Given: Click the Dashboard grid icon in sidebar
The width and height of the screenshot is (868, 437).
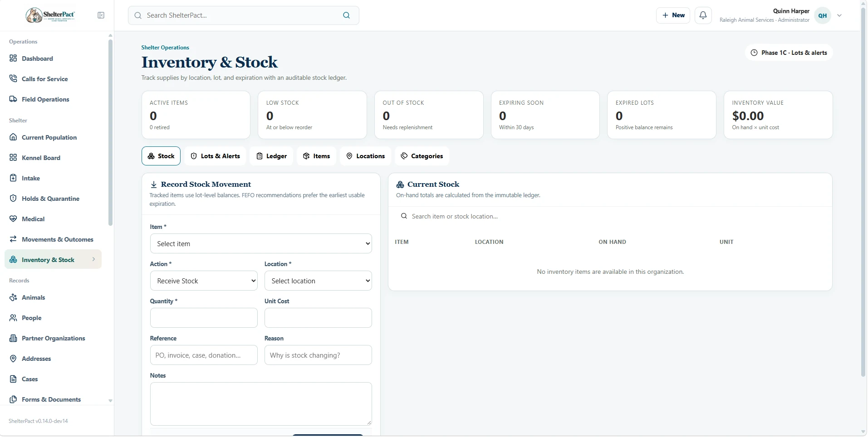Looking at the screenshot, I should (x=13, y=58).
